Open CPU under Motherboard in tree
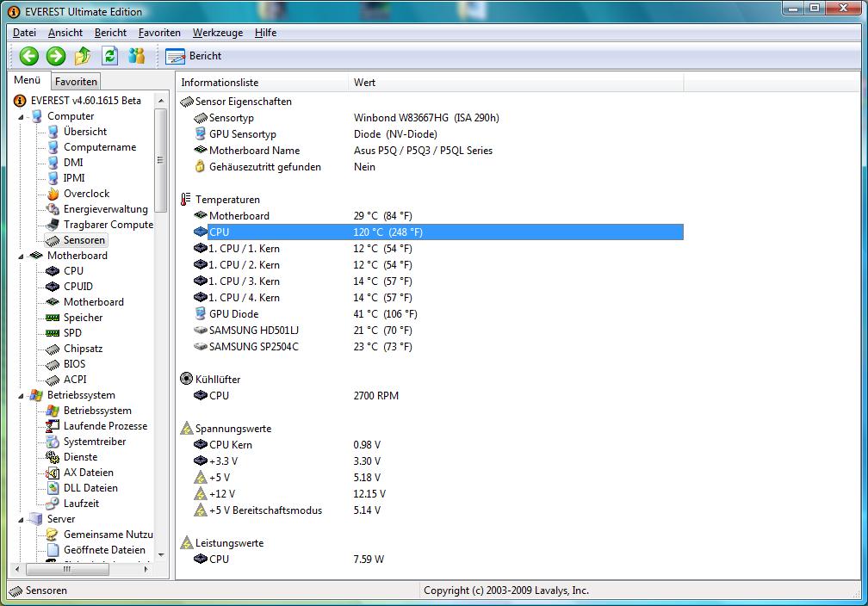868x606 pixels. tap(73, 271)
